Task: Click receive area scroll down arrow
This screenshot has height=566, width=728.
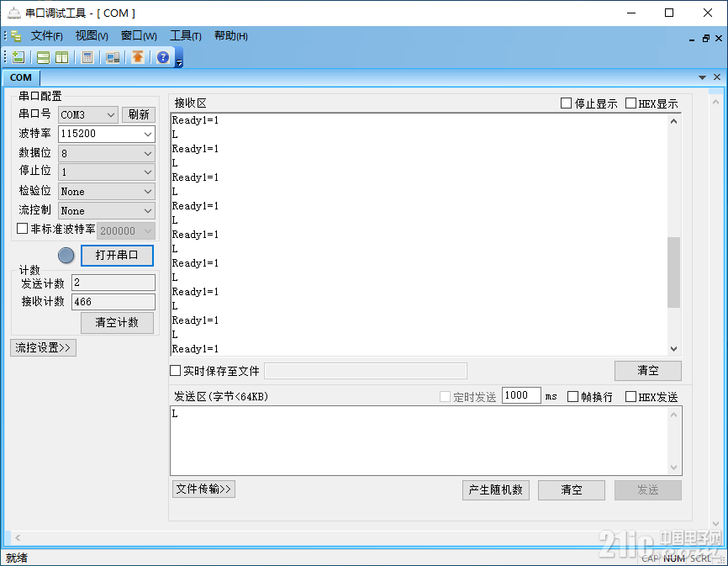Action: 673,349
